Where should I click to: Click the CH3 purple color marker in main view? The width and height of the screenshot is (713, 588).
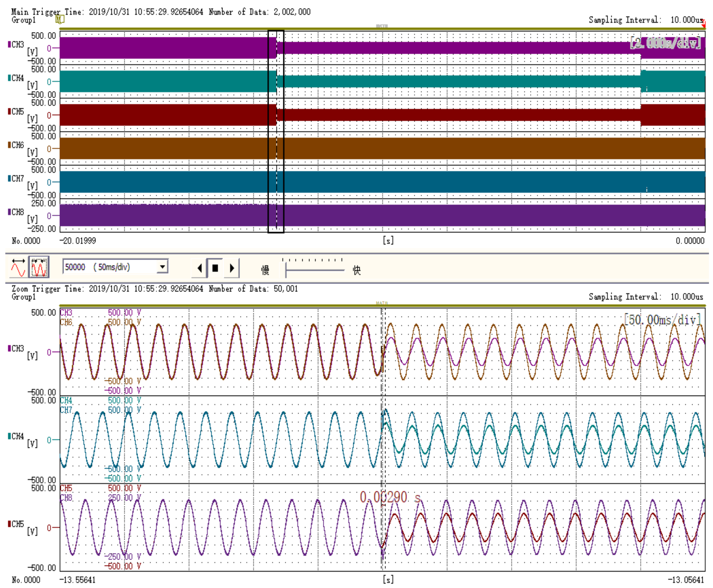click(x=9, y=44)
